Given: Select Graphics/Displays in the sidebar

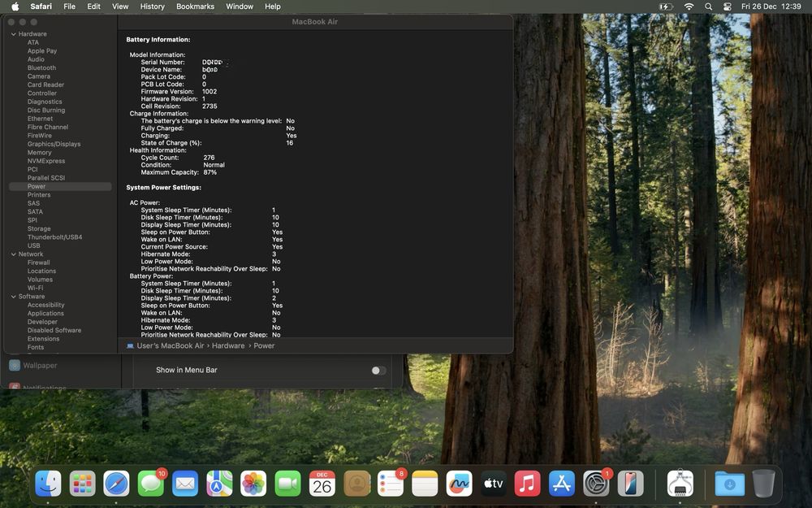Looking at the screenshot, I should click(54, 144).
